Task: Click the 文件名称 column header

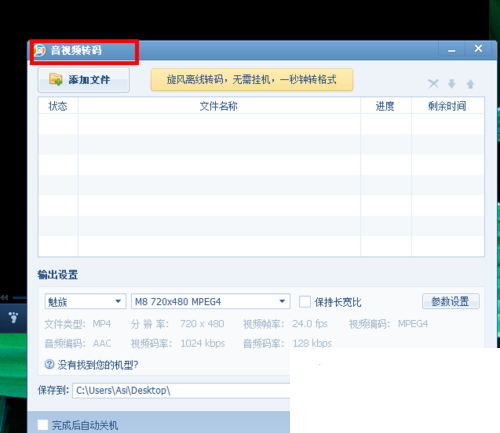Action: (219, 106)
